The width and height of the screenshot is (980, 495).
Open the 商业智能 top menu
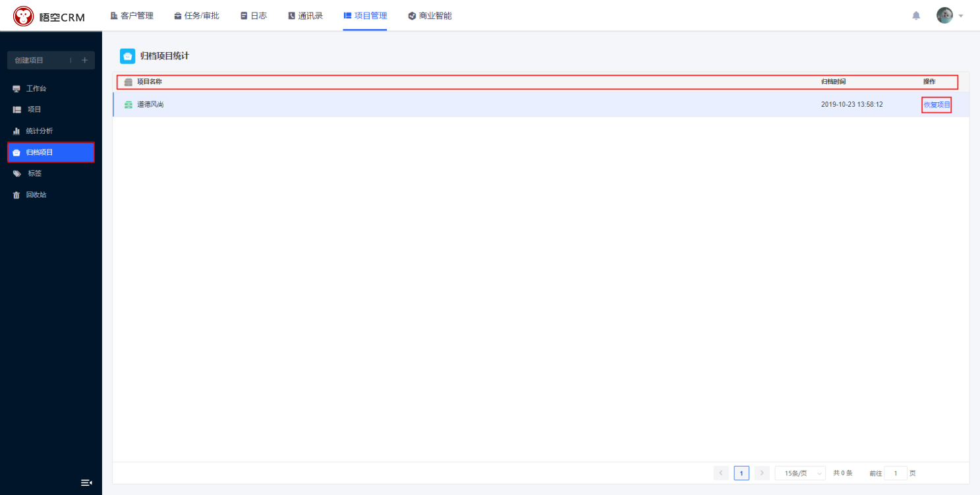pos(430,16)
